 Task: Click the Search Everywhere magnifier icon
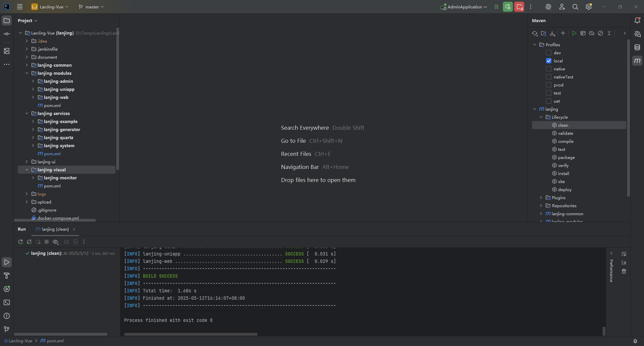(x=575, y=7)
